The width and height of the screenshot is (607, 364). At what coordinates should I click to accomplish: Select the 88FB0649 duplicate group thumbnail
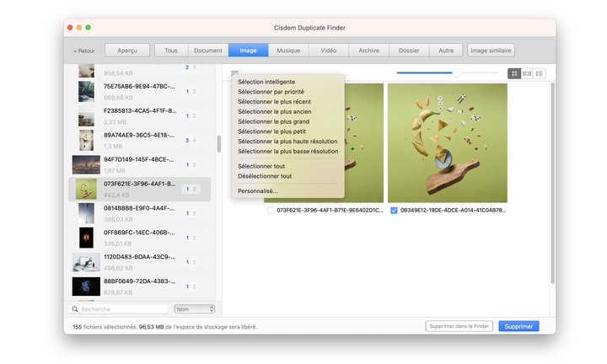coord(85,286)
